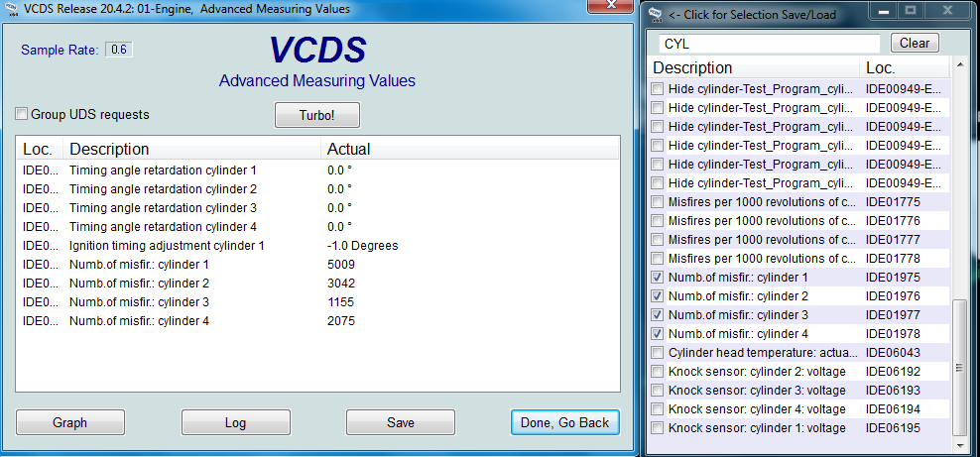Image resolution: width=980 pixels, height=457 pixels.
Task: Start logging with Log button
Action: click(x=236, y=422)
